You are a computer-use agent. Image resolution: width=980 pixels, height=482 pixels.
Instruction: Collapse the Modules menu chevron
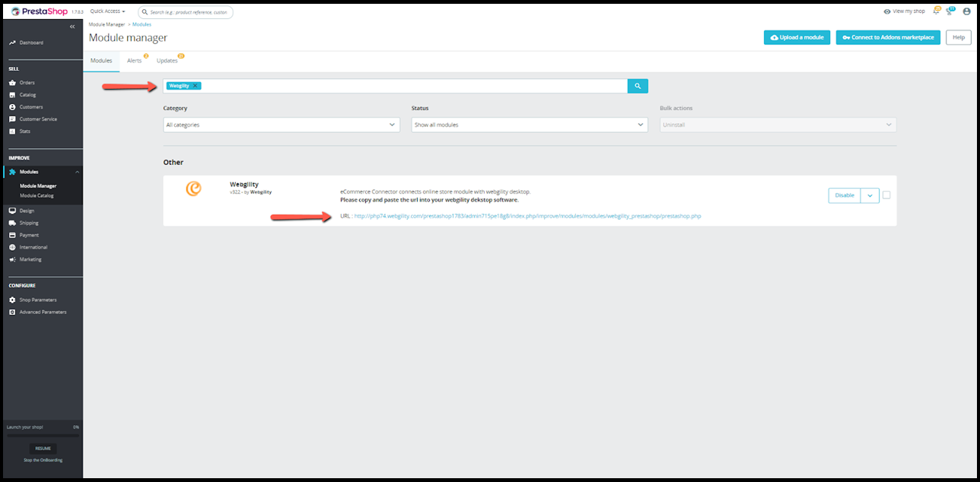(x=76, y=172)
